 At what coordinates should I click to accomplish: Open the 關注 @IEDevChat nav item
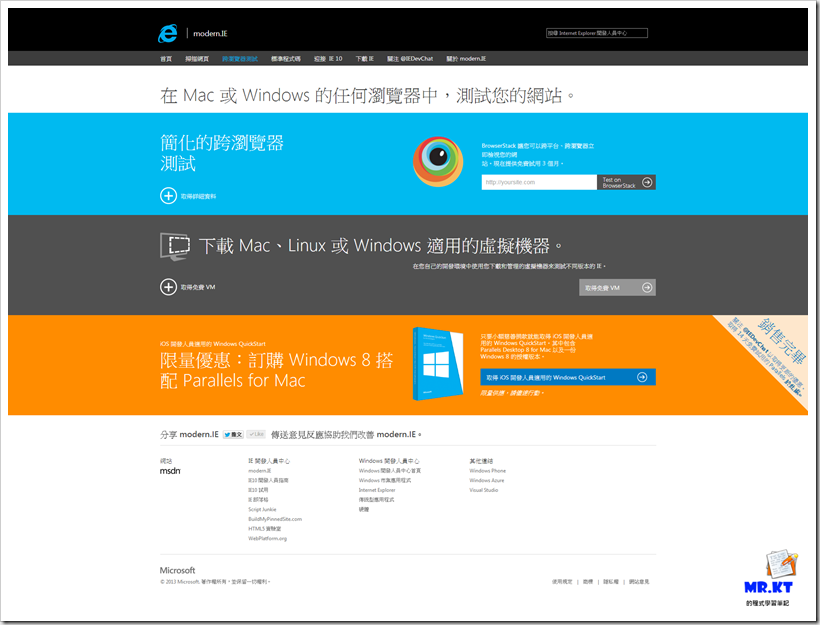(410, 59)
